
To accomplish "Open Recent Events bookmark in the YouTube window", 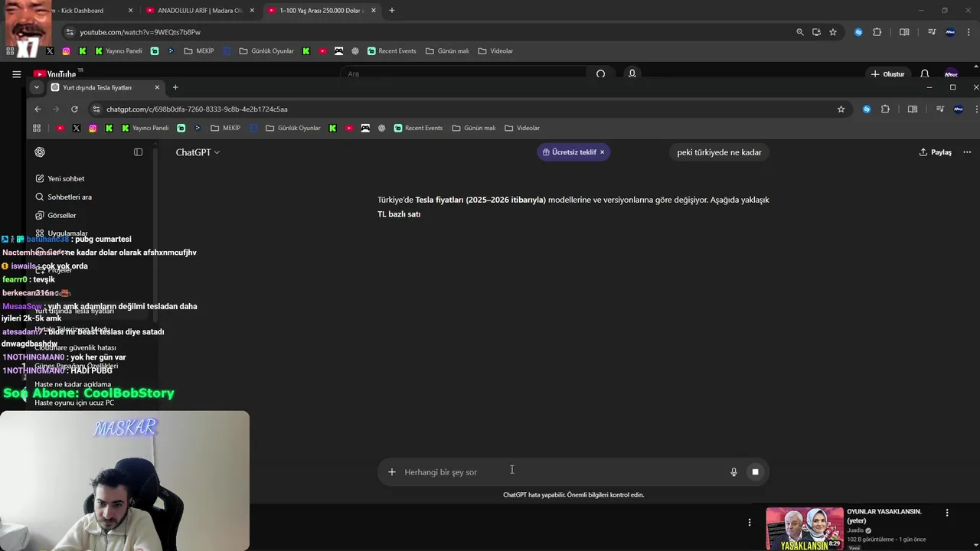I will click(x=391, y=51).
